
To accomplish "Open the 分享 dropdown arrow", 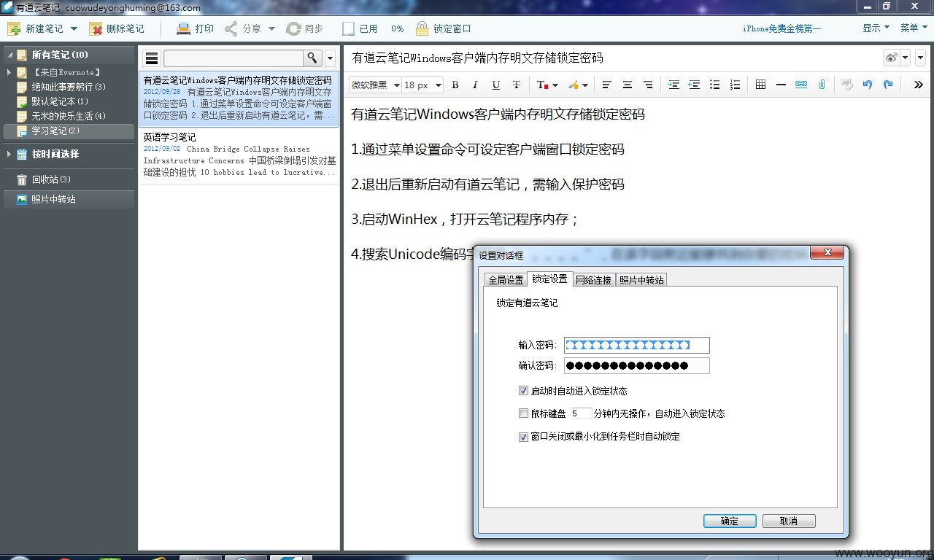I will click(x=271, y=29).
